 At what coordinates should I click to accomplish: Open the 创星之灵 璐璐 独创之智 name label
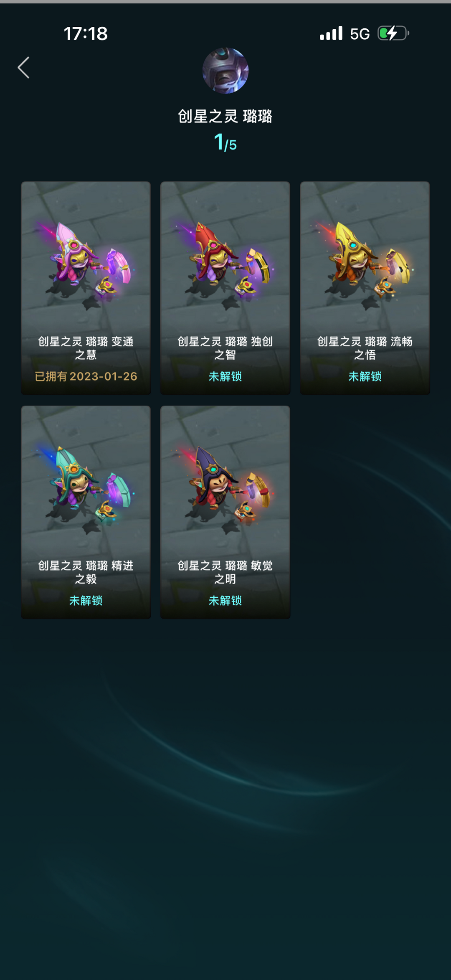(x=225, y=348)
